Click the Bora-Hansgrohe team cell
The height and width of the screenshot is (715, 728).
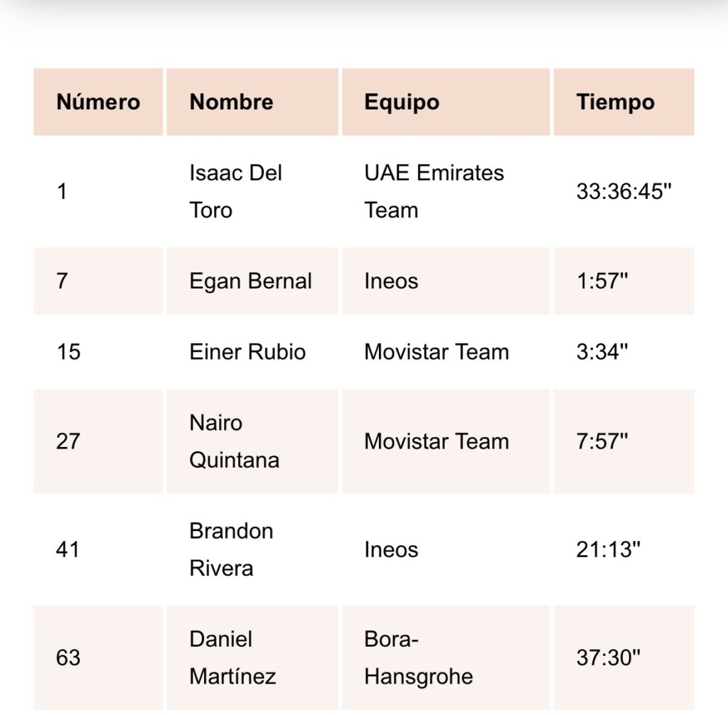(418, 657)
